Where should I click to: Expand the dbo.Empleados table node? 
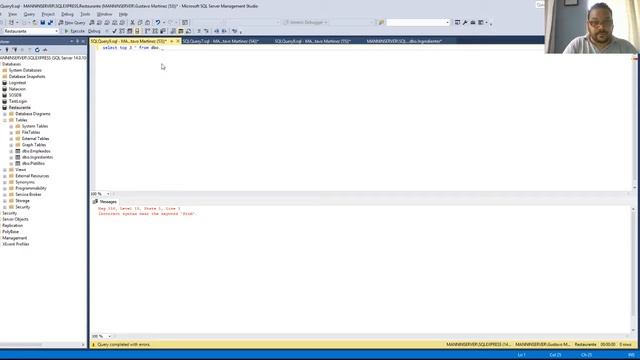coord(11,151)
